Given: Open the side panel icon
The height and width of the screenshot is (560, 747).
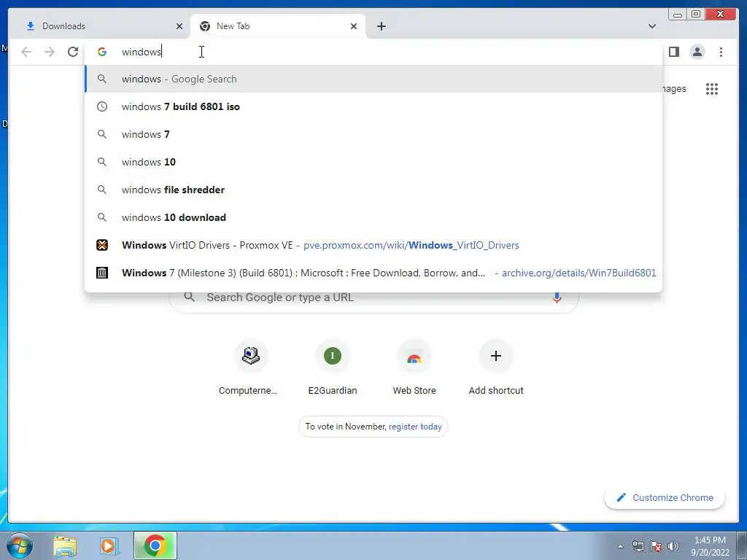Looking at the screenshot, I should [673, 52].
